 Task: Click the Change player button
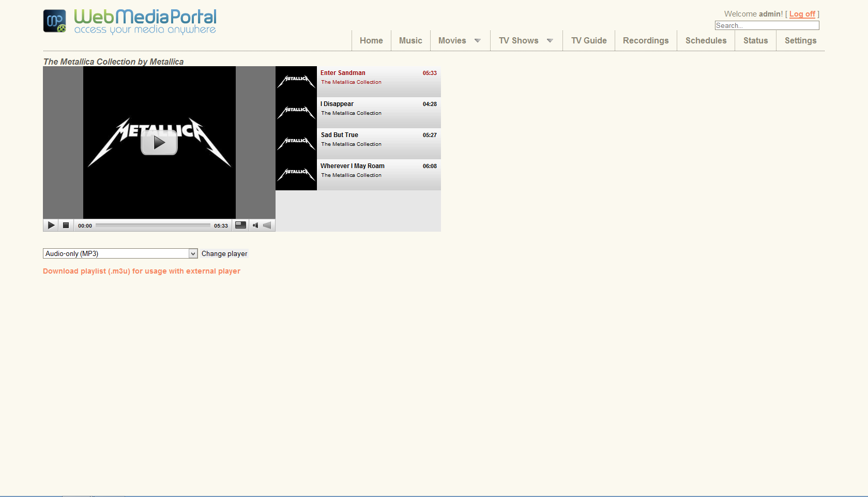click(x=224, y=253)
